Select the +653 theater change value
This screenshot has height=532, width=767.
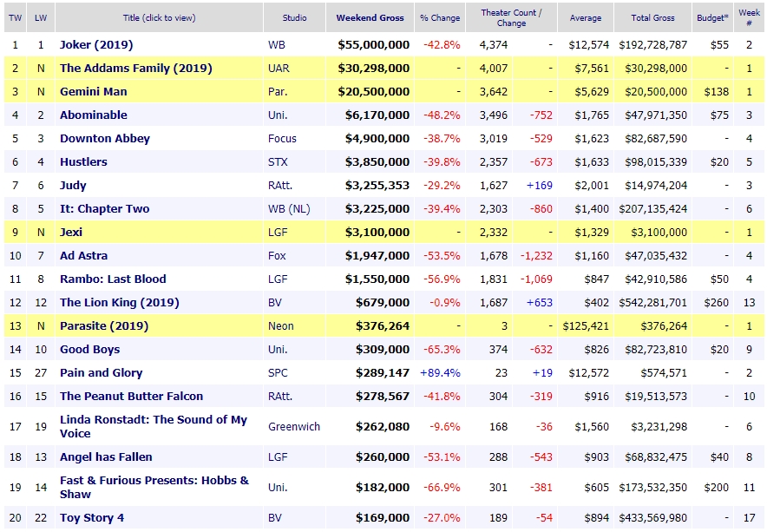[539, 303]
